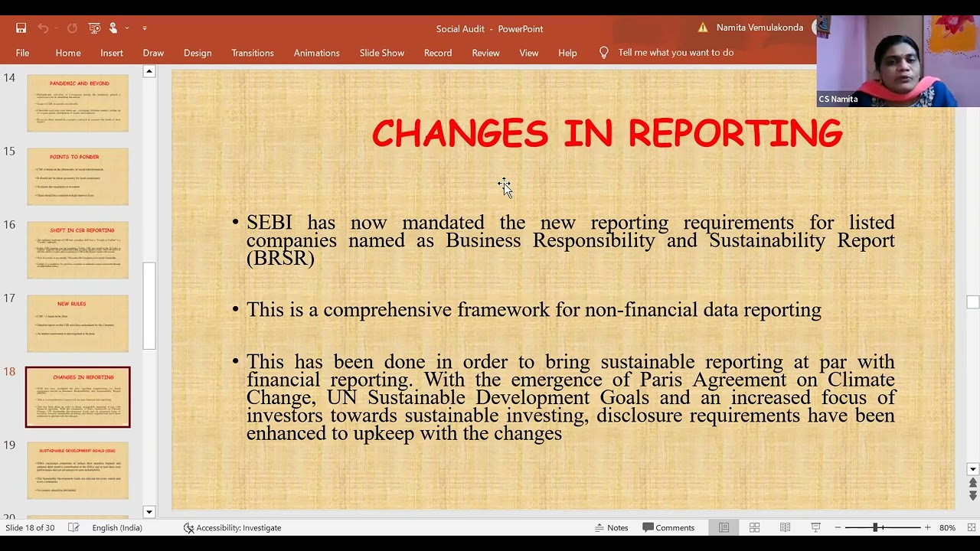
Task: Open the View ribbon tab
Action: tap(529, 53)
